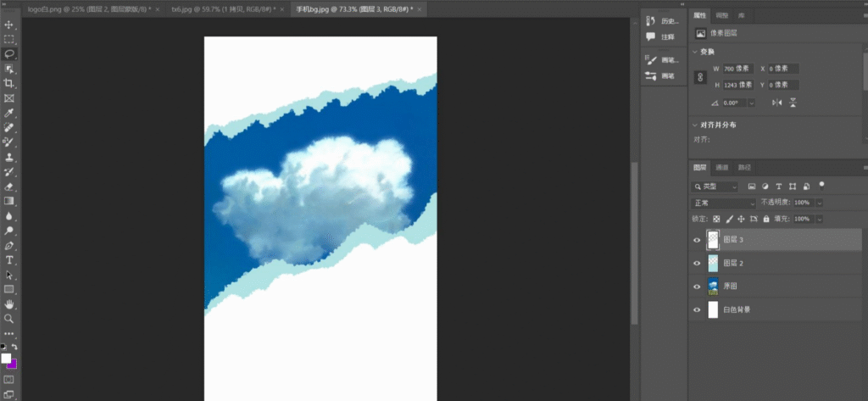Open the rotation angle dropdown
The height and width of the screenshot is (401, 868).
[752, 103]
